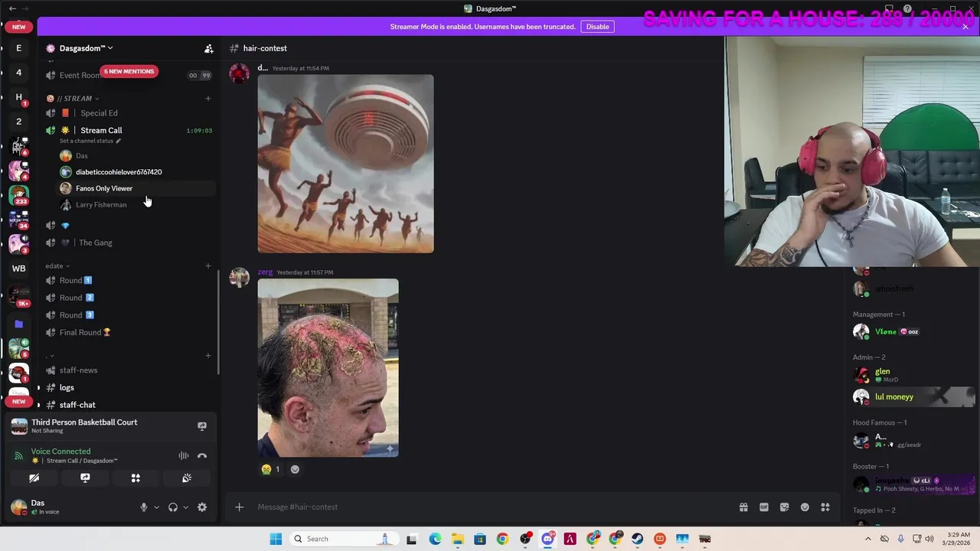The height and width of the screenshot is (551, 980).
Task: Join the Round 3 voice channel
Action: 128,315
